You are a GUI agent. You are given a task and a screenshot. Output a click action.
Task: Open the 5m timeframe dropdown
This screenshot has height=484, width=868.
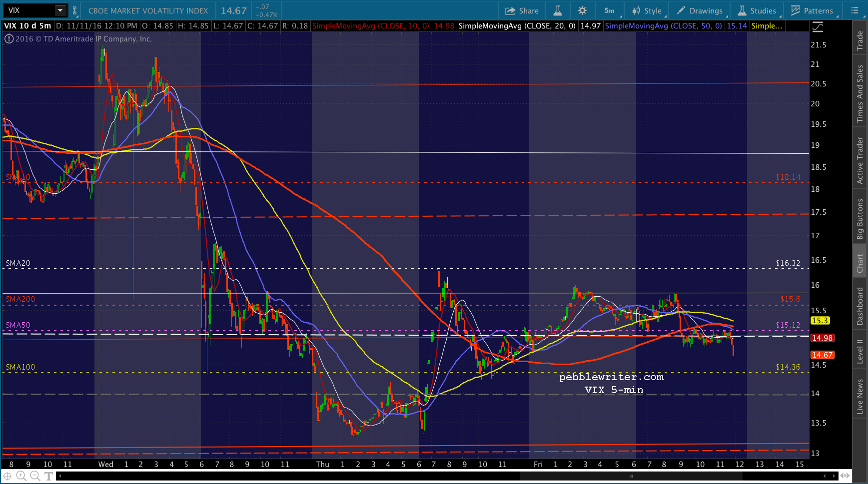point(611,10)
